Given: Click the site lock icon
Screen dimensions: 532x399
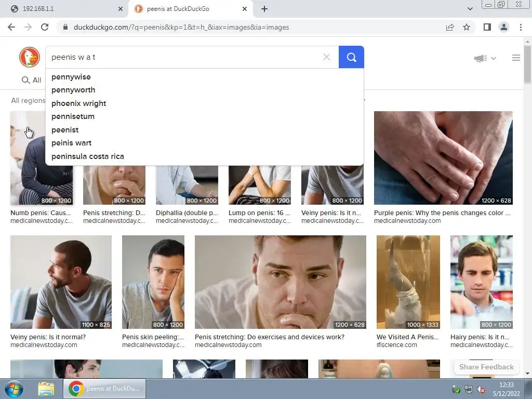Looking at the screenshot, I should click(65, 27).
